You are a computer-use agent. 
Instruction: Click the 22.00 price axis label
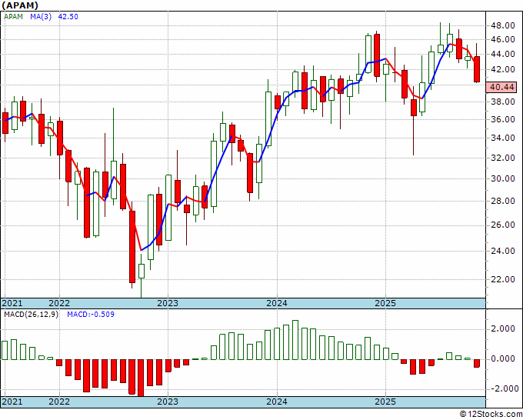[502, 279]
